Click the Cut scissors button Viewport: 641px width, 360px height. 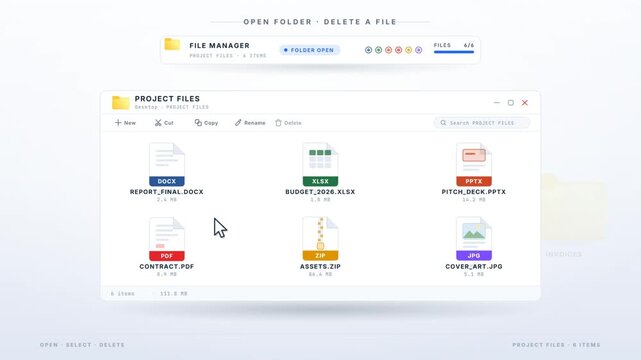pyautogui.click(x=164, y=123)
